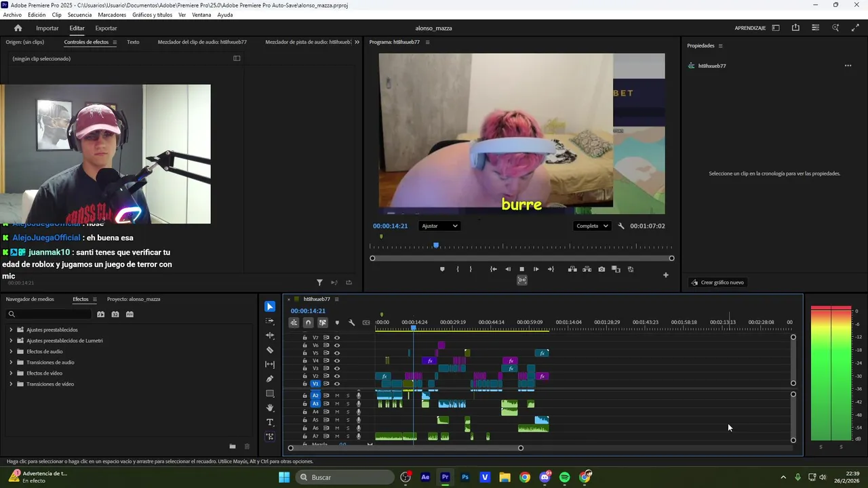Viewport: 868px width, 488px height.
Task: Show hidden panel tabs overflow arrows
Action: point(357,42)
